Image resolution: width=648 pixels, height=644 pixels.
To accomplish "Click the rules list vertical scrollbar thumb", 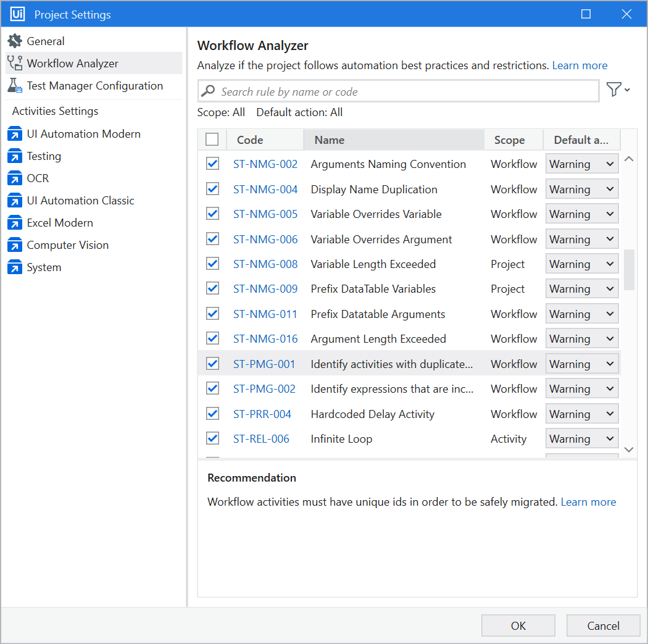I will tap(629, 269).
